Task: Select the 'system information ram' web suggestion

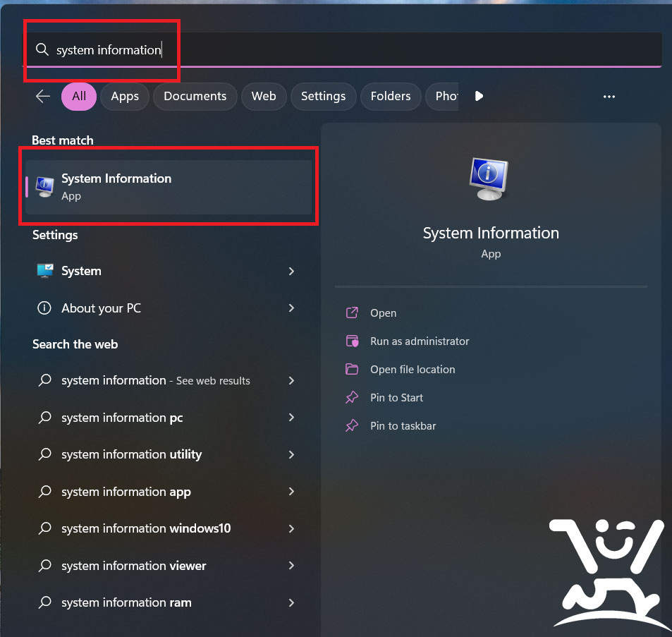Action: (169, 602)
